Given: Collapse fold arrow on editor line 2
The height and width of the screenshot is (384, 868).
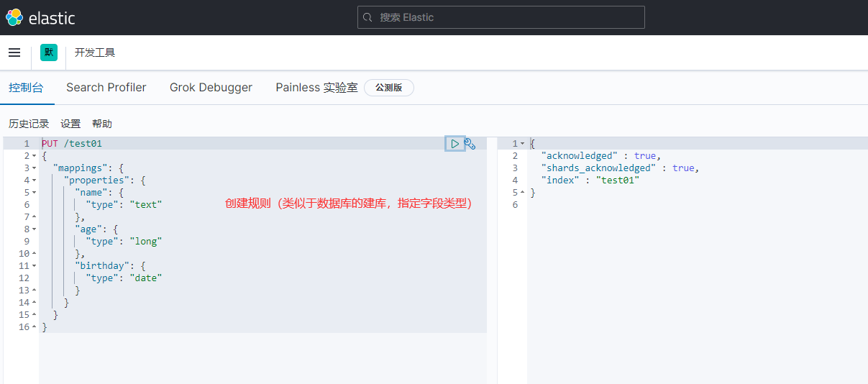Looking at the screenshot, I should coord(34,156).
